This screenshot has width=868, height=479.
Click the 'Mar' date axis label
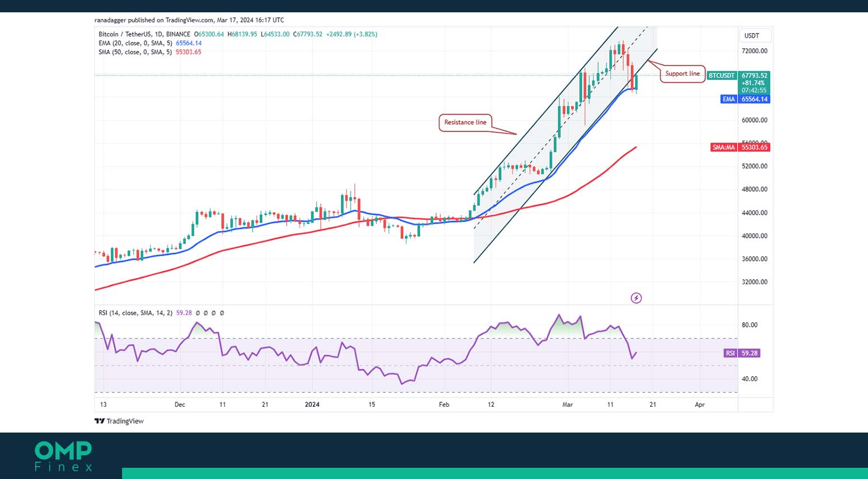(568, 405)
